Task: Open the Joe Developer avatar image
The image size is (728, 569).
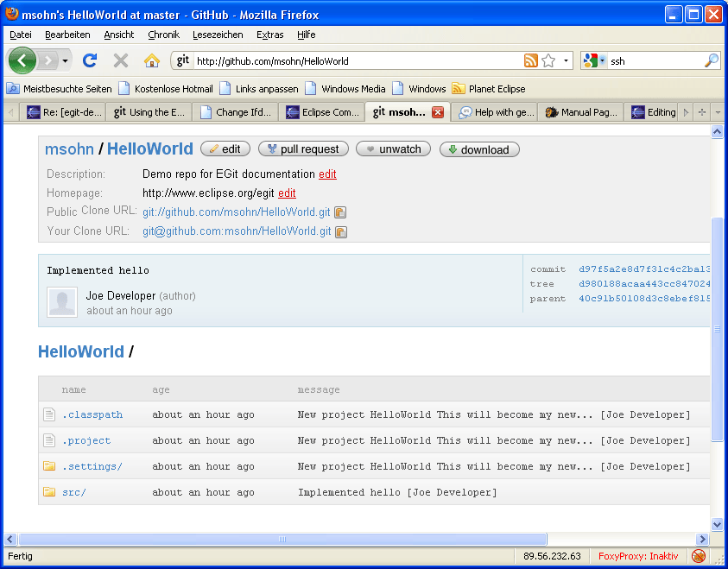Action: (x=62, y=301)
